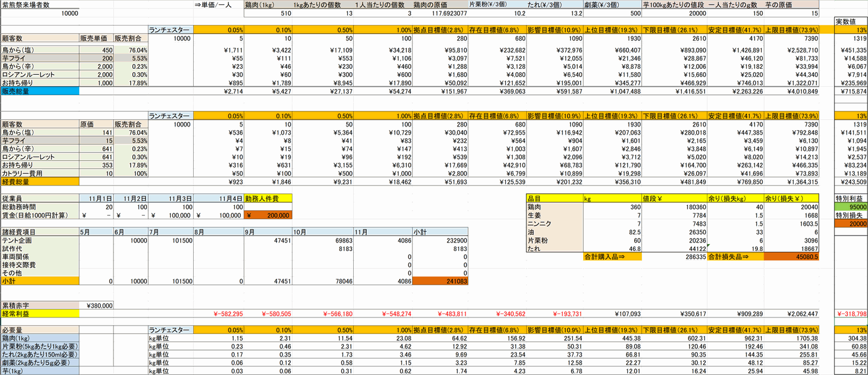Click the 117.6923077 chicken cost value cell
The image size is (868, 375).
[440, 13]
